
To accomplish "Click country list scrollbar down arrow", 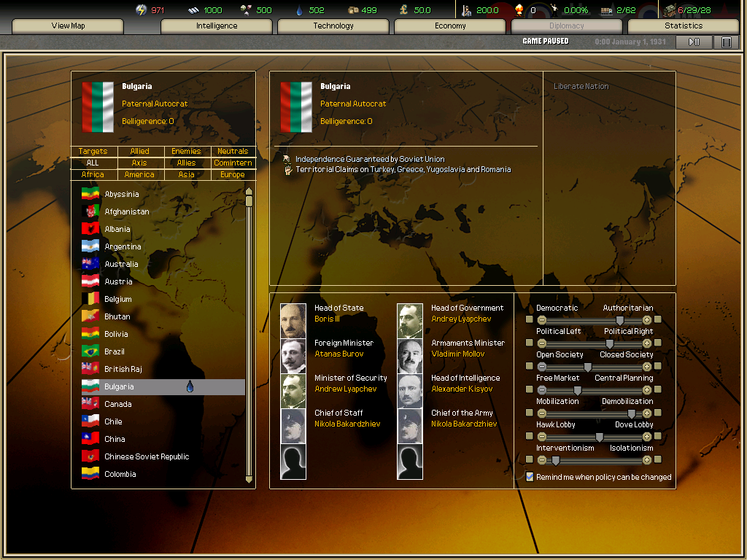I will pos(249,479).
